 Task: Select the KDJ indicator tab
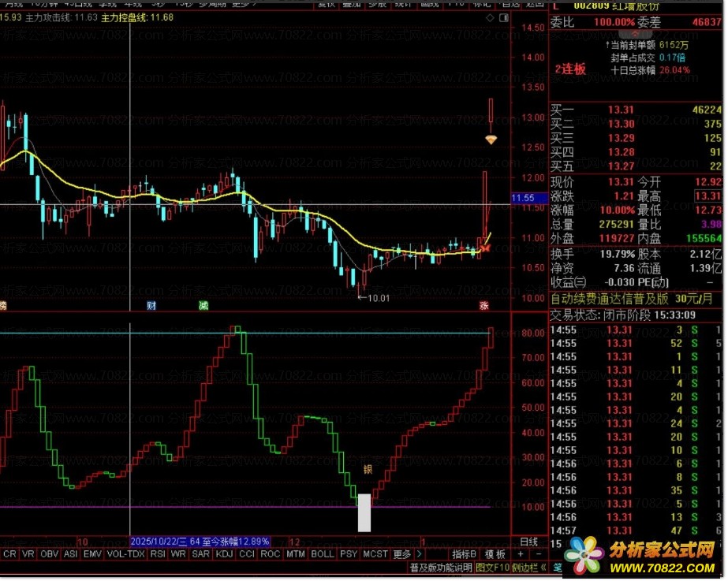pyautogui.click(x=224, y=554)
